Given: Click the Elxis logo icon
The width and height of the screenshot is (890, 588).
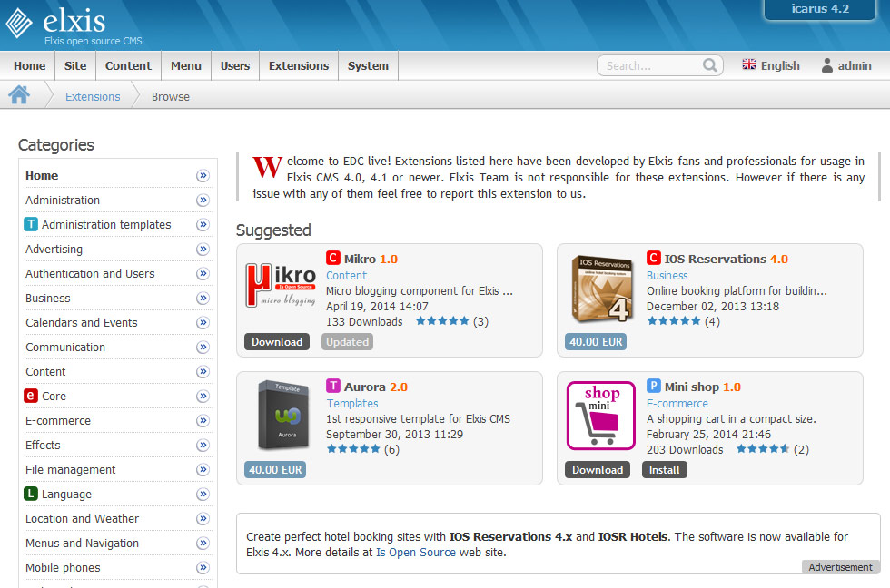Looking at the screenshot, I should [x=19, y=23].
